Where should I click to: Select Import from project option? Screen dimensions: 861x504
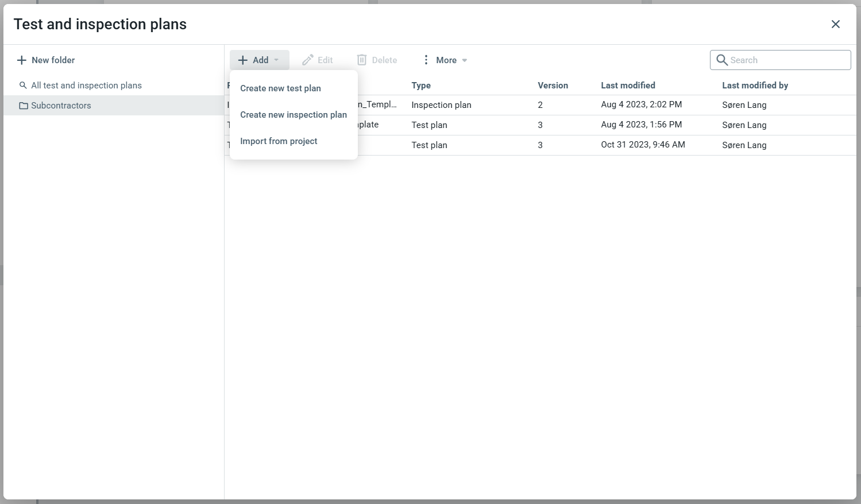(279, 141)
